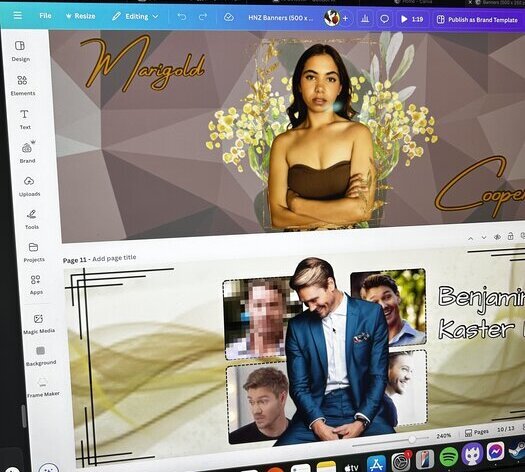Open the Text panel
The width and height of the screenshot is (525, 472).
click(x=25, y=120)
